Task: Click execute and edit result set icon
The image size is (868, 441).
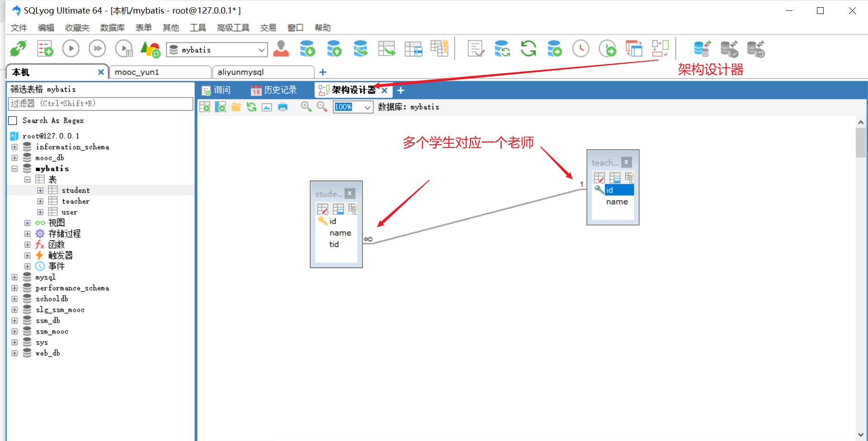Action: [x=124, y=49]
